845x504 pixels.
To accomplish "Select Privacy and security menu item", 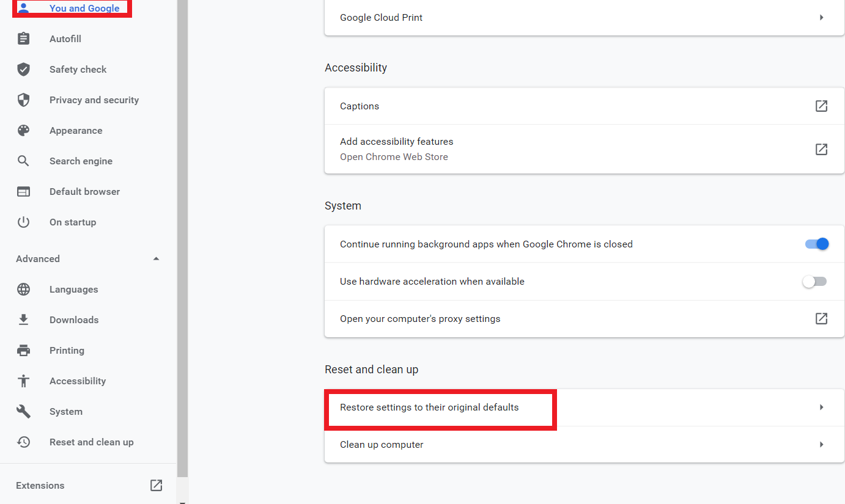I will click(x=94, y=100).
